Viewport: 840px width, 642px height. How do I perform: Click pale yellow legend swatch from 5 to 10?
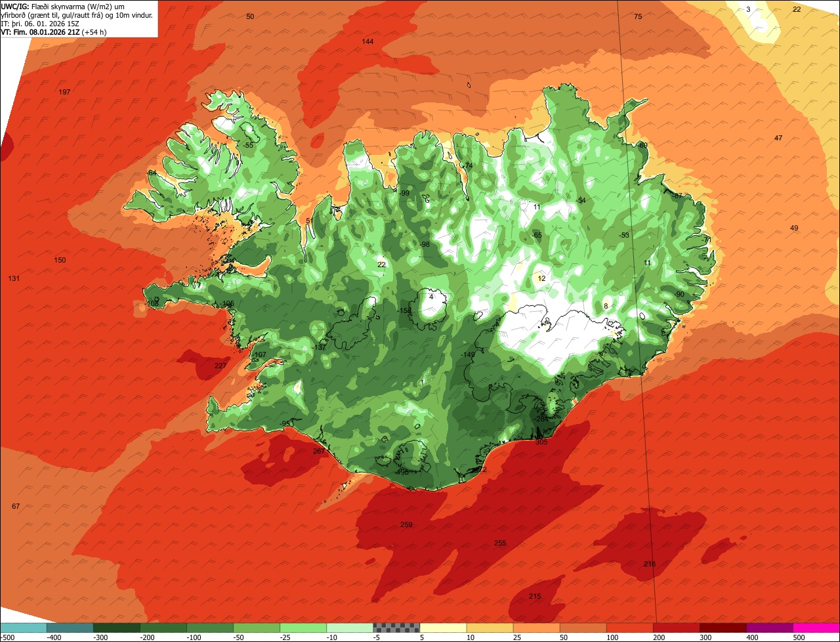pyautogui.click(x=443, y=628)
